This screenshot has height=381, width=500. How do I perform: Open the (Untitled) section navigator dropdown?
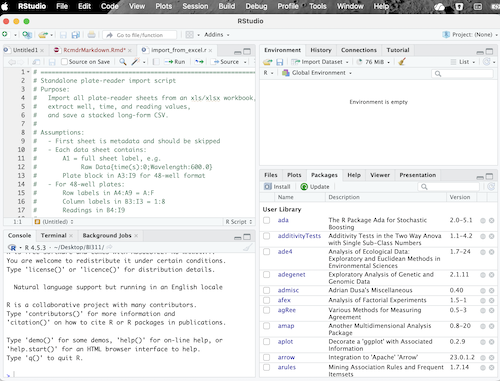(54, 222)
